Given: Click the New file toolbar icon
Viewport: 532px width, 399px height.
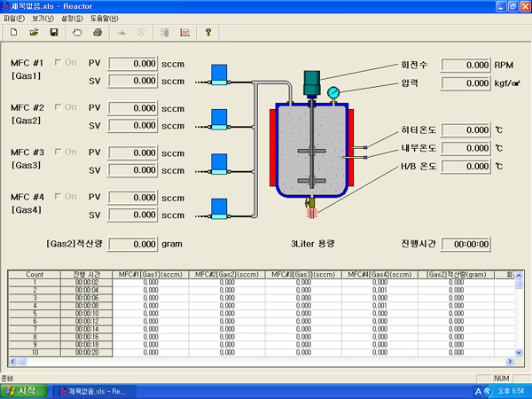Looking at the screenshot, I should click(15, 33).
